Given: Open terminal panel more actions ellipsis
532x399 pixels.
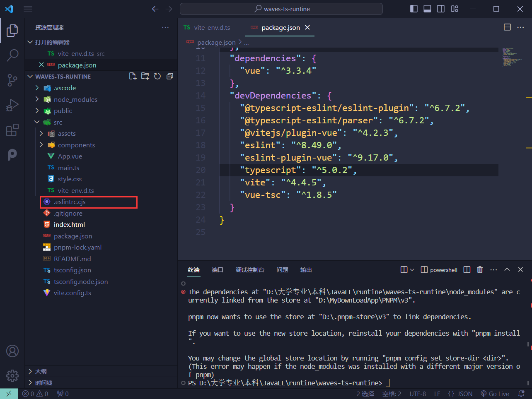Looking at the screenshot, I should (493, 269).
